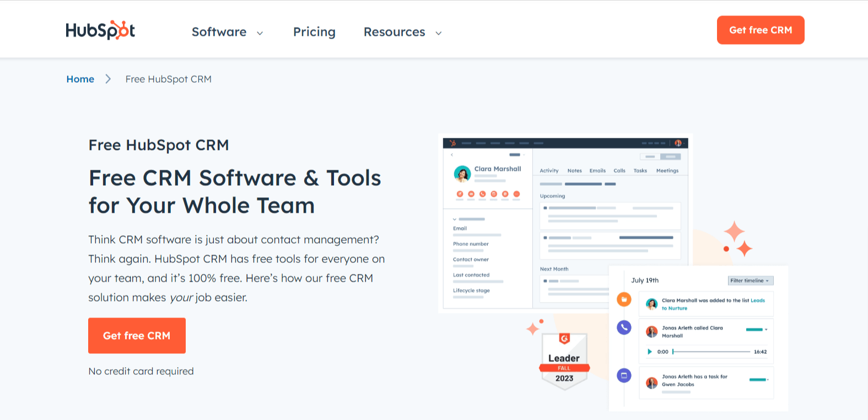Switch to the Emails tab
This screenshot has width=868, height=420.
point(597,171)
